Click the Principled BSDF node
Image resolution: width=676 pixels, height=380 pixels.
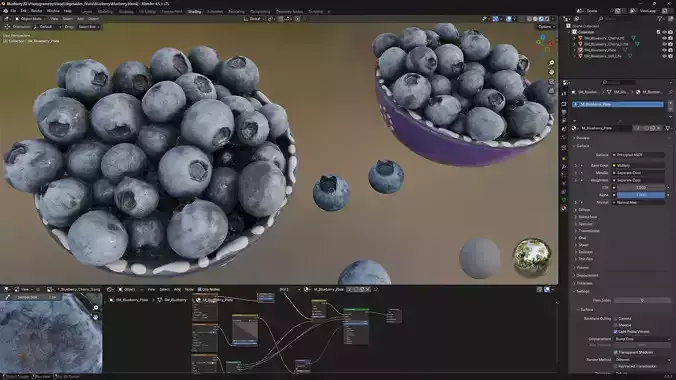[x=356, y=326]
